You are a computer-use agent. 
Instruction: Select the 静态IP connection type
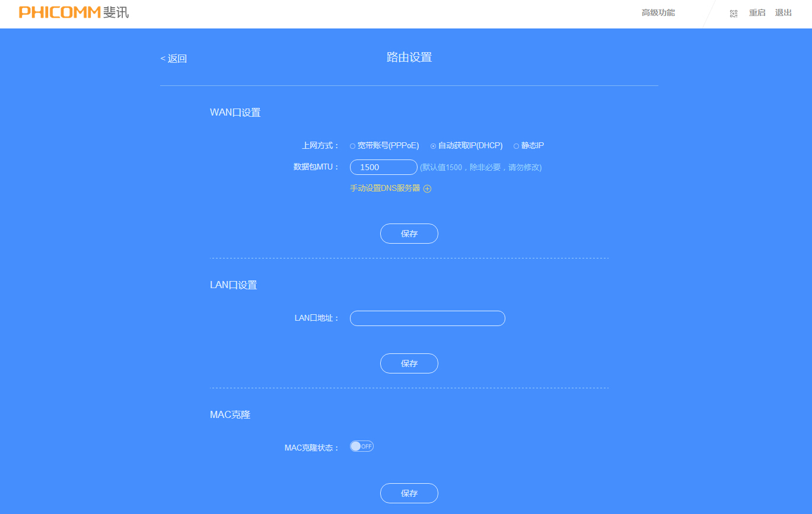click(515, 145)
